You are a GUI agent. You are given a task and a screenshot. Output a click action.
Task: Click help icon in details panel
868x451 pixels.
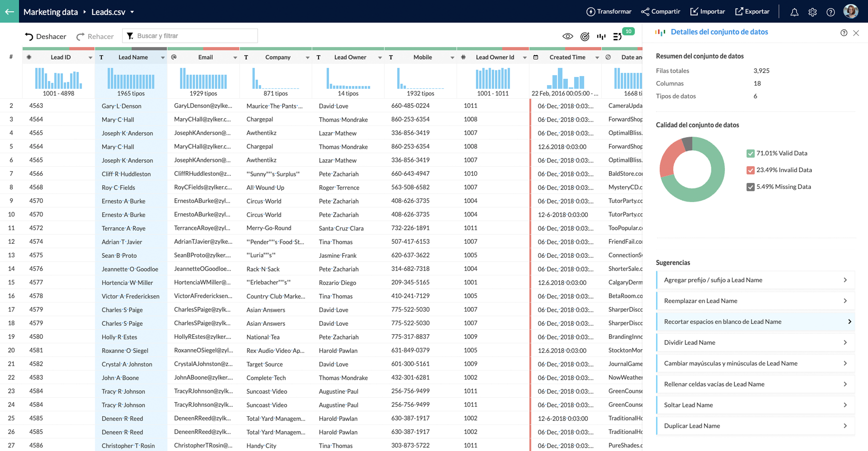pyautogui.click(x=843, y=33)
